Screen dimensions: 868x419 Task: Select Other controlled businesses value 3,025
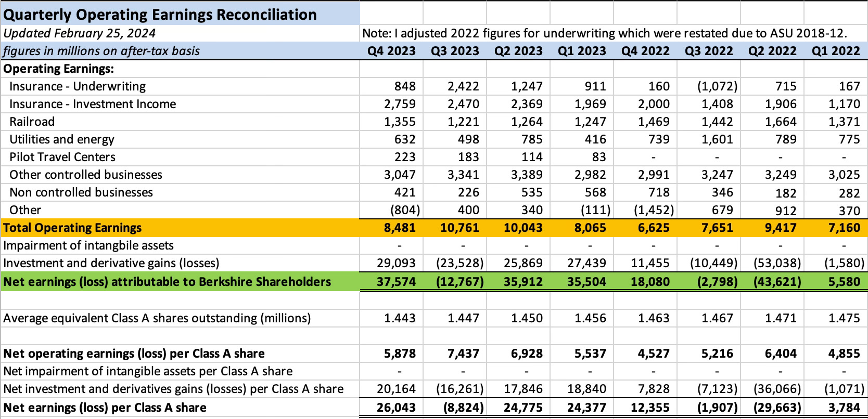click(x=844, y=175)
